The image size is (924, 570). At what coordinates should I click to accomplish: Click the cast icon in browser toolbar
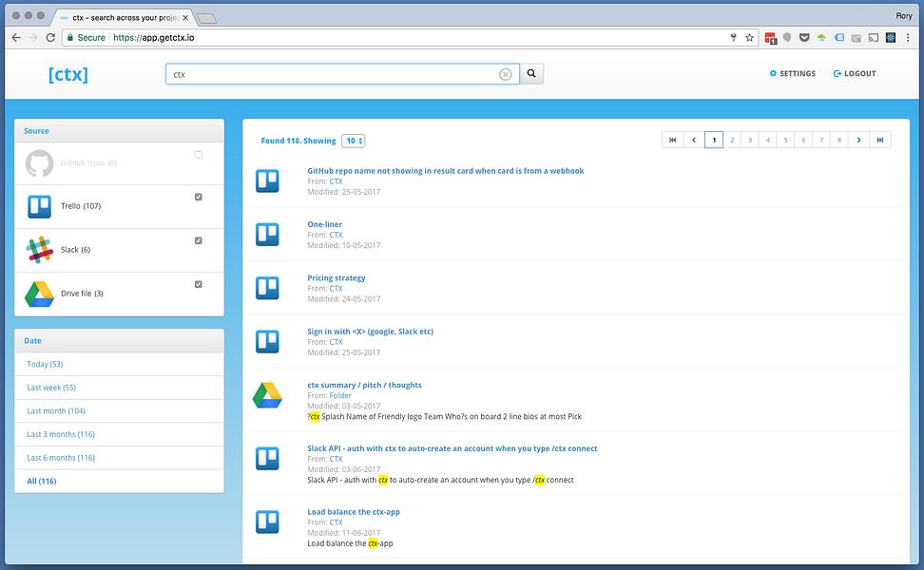[874, 38]
